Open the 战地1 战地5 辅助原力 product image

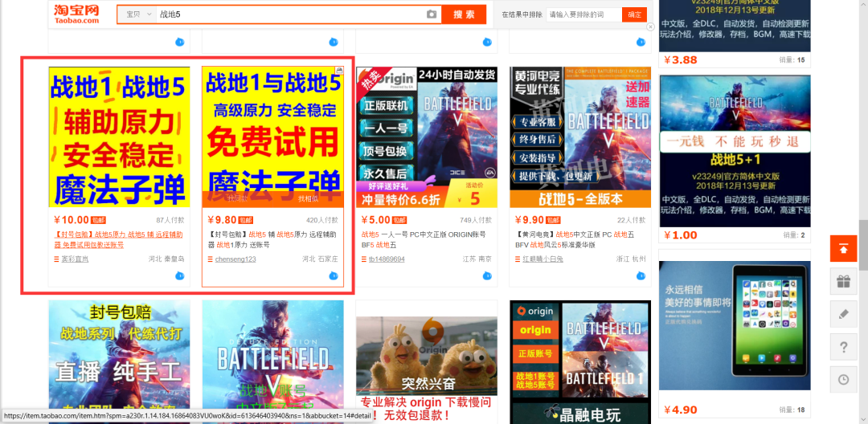[119, 137]
